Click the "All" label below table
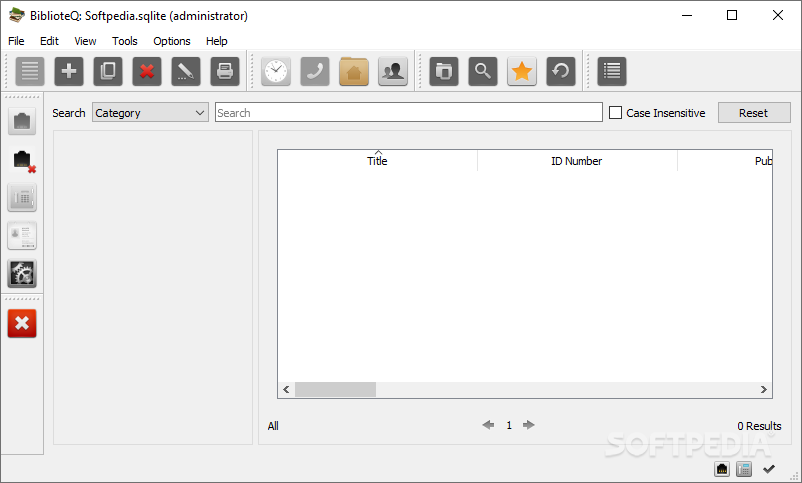 [273, 426]
